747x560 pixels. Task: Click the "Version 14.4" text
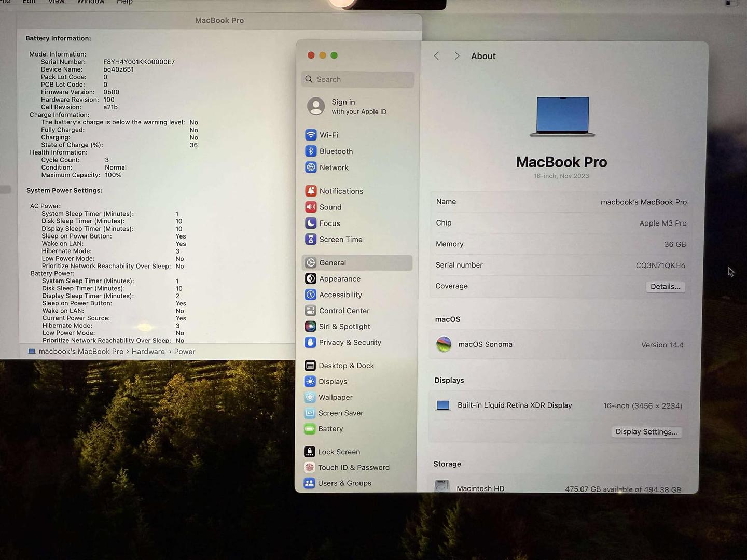(x=662, y=345)
